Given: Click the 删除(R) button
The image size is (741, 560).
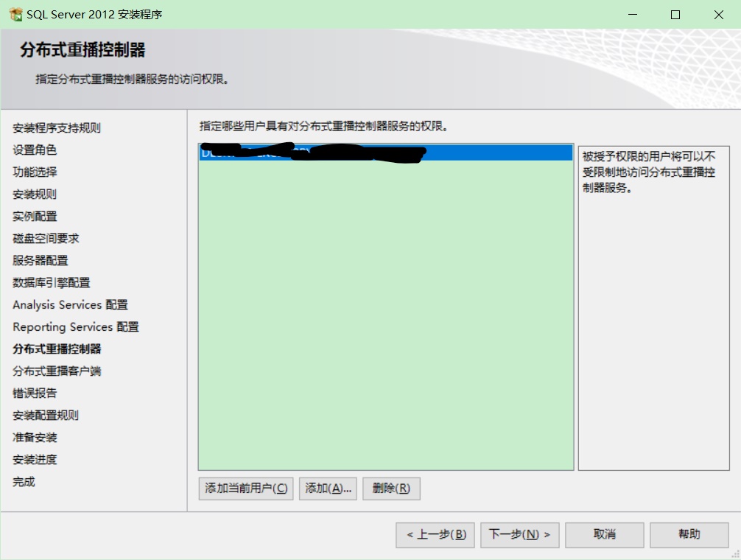Looking at the screenshot, I should 391,489.
